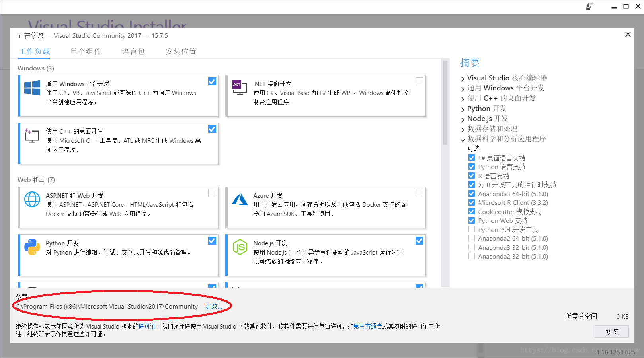The width and height of the screenshot is (644, 358).
Task: Click the install path text C:\Program Files (x86)
Action: tap(107, 306)
